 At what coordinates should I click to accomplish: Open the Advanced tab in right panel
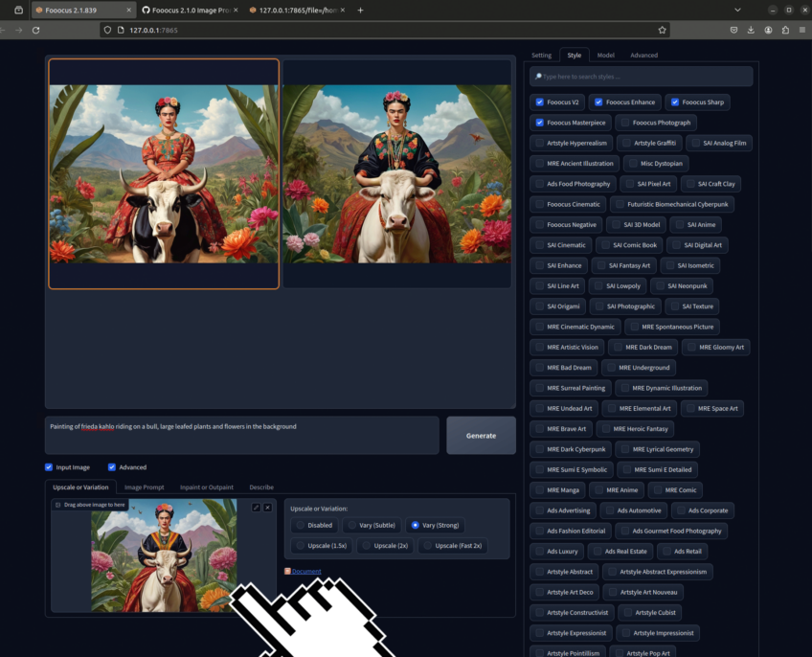tap(643, 55)
